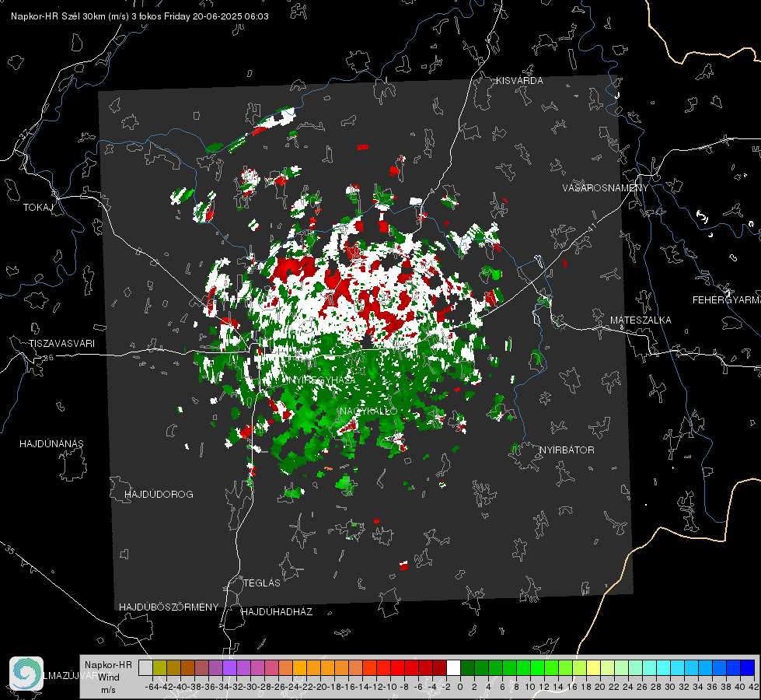Pick the red swatch between -10 and -8
The height and width of the screenshot is (700, 761).
click(397, 667)
